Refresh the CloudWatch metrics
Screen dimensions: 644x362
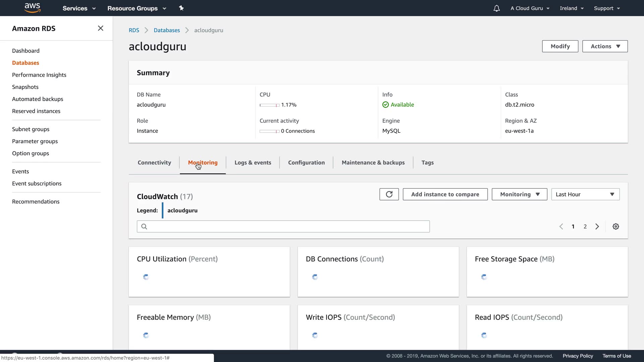click(x=389, y=194)
